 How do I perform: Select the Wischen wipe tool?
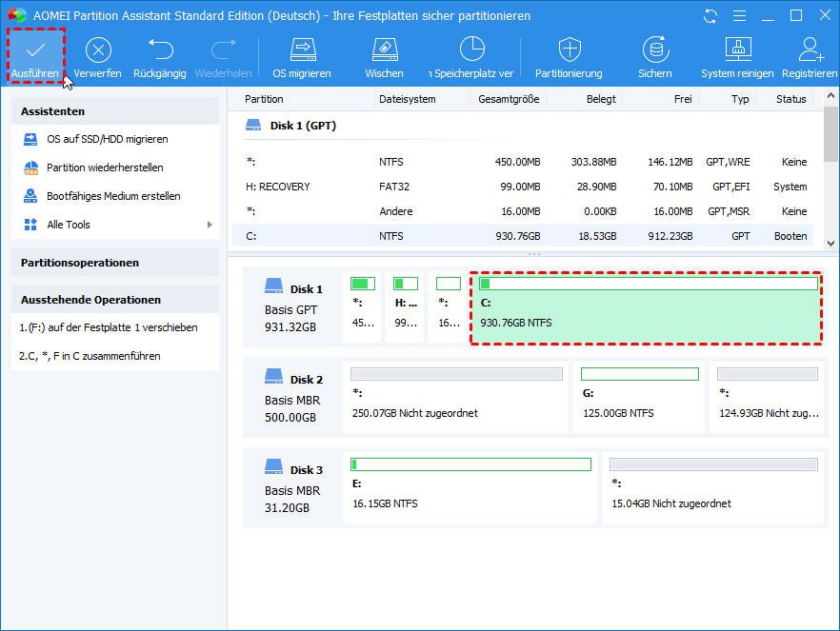tap(384, 50)
